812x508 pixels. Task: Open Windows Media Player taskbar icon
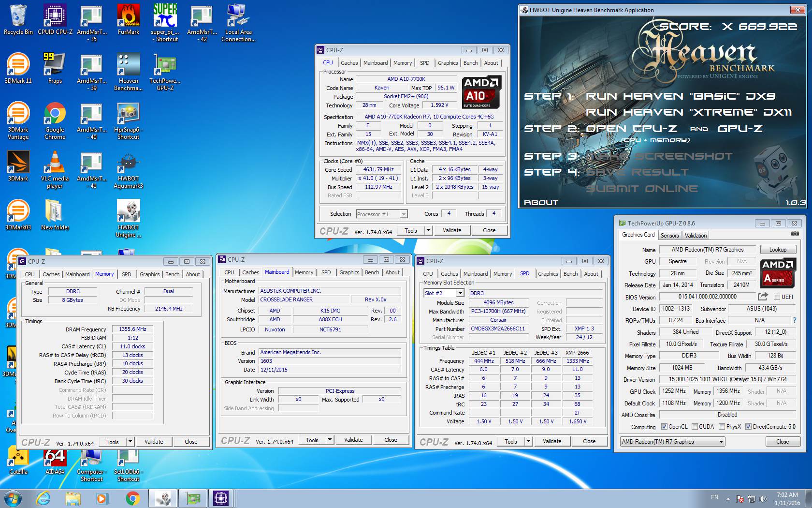tap(102, 498)
